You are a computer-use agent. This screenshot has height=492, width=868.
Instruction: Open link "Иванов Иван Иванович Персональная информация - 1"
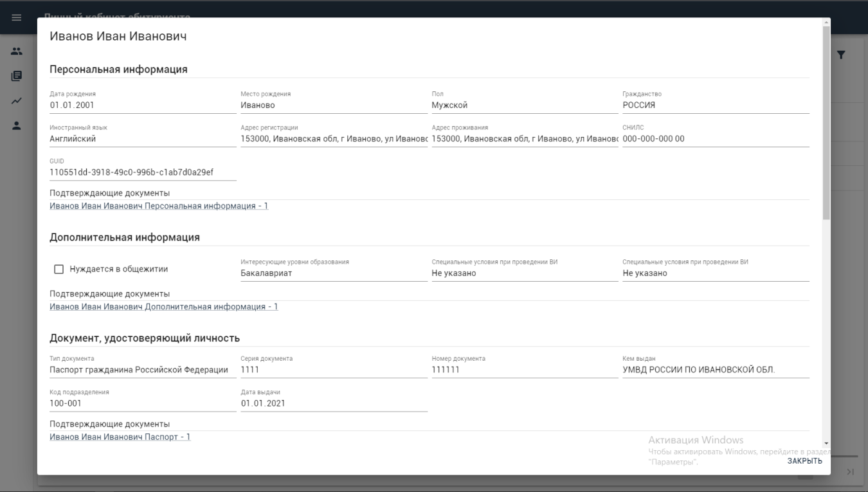coord(159,206)
